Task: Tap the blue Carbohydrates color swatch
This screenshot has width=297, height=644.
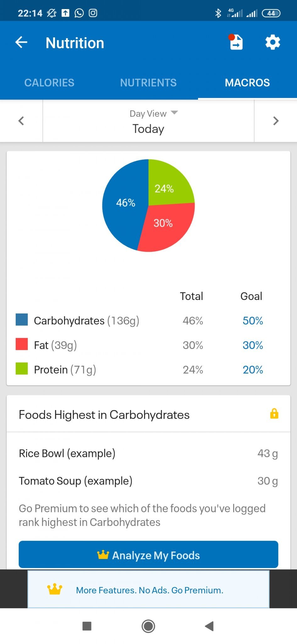Action: coord(22,320)
